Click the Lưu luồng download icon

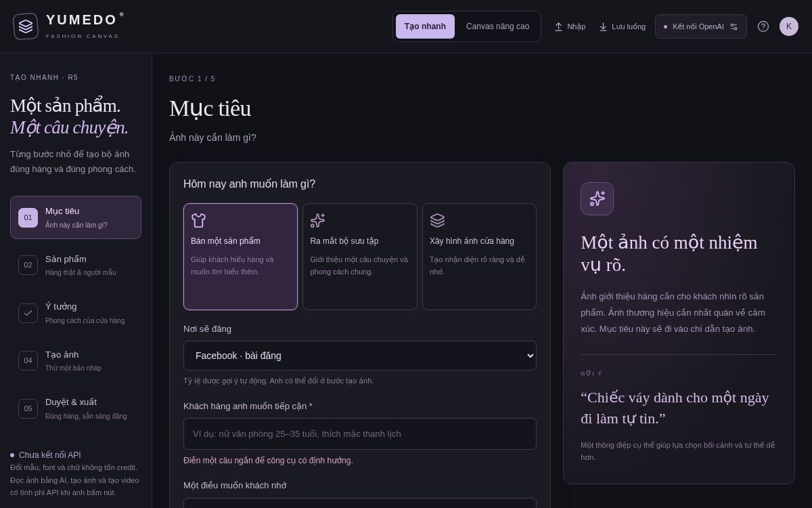604,27
